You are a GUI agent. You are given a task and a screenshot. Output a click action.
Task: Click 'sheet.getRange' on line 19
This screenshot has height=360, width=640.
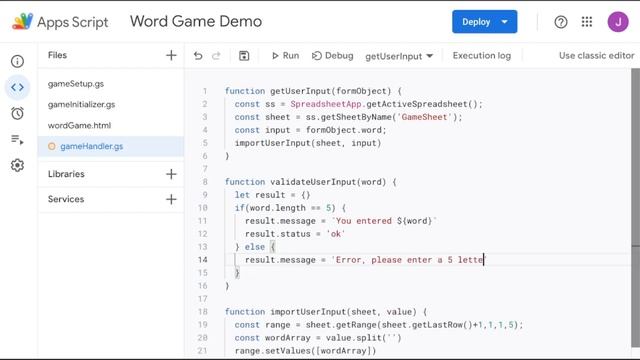pyautogui.click(x=341, y=325)
